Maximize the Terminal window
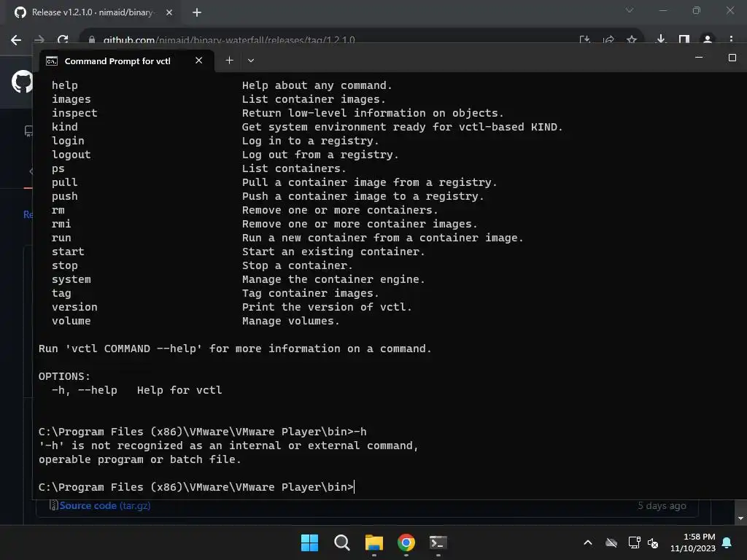747x560 pixels. (732, 58)
